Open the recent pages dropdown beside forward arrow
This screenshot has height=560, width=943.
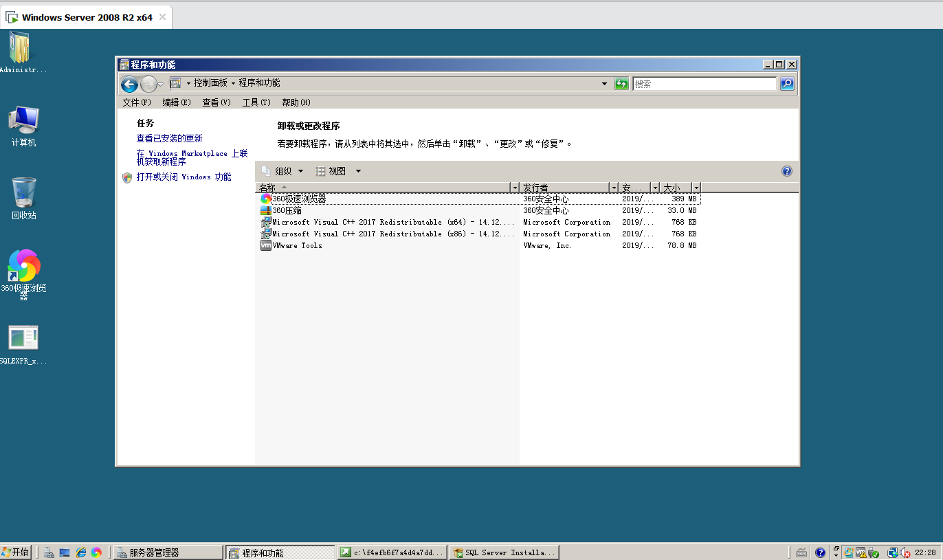[160, 84]
